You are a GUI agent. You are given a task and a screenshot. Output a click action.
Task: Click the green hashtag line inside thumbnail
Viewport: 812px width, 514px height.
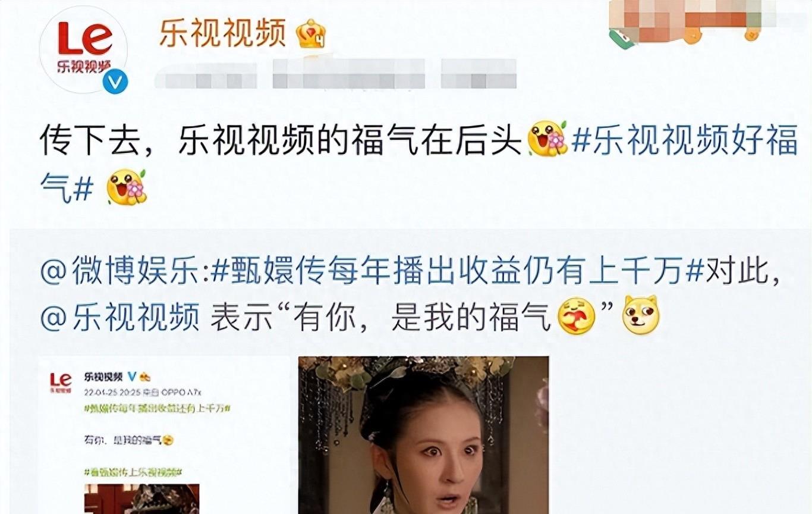click(x=158, y=408)
